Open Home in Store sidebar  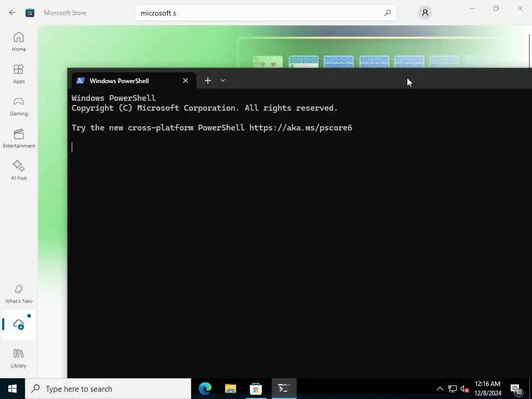click(19, 42)
